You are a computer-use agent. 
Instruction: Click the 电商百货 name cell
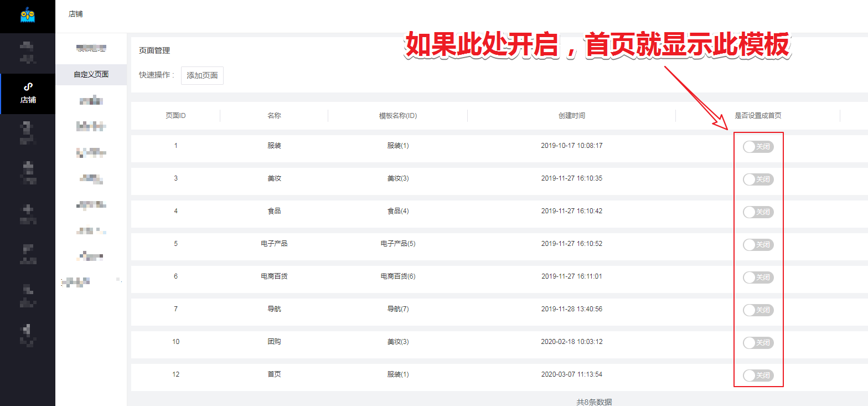[x=274, y=276]
